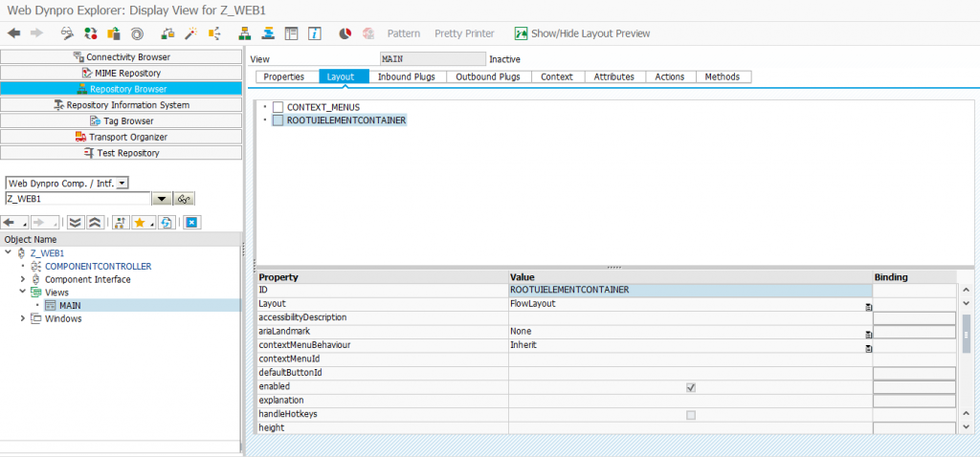980x457 pixels.
Task: Switch to the Methods tab
Action: point(723,76)
